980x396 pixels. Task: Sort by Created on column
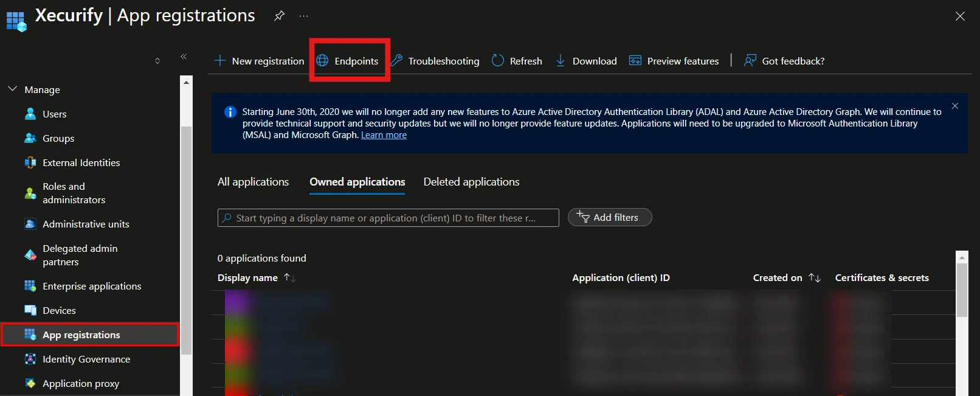(787, 277)
